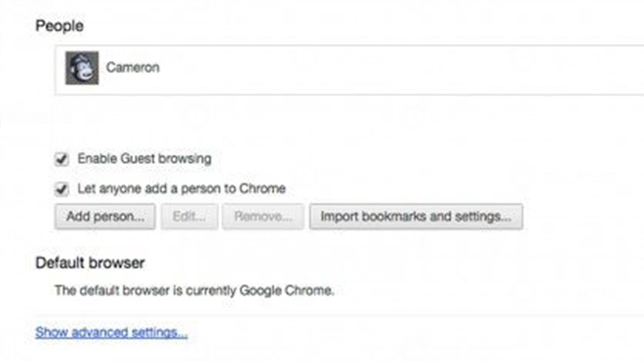Click the people list box bottom border
The height and width of the screenshot is (362, 644).
click(x=346, y=95)
